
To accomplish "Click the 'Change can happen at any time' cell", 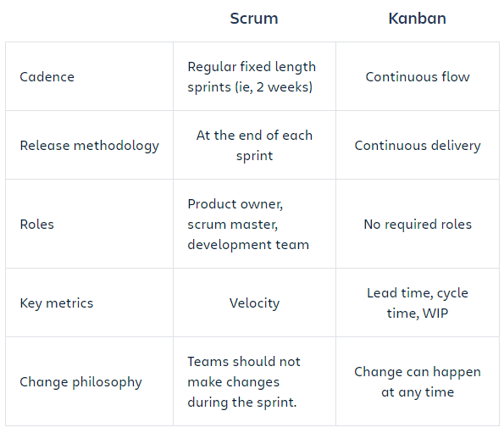I will [418, 382].
